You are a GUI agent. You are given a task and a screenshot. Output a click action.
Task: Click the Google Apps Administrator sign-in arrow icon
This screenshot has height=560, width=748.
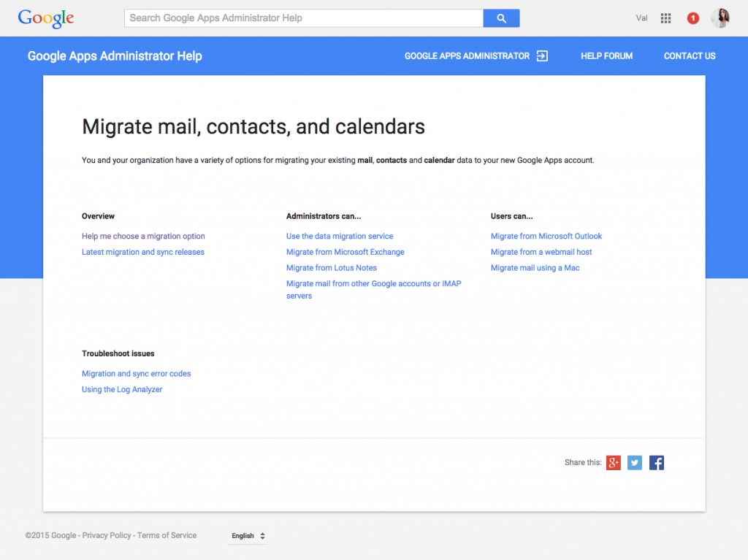pyautogui.click(x=542, y=55)
